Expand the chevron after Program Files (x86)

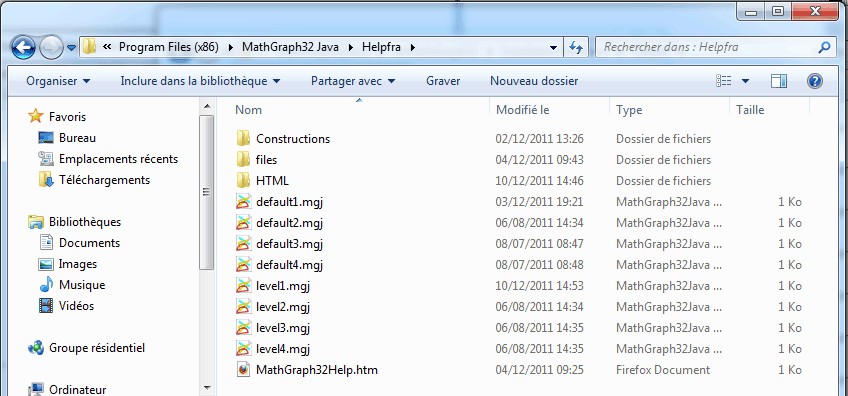click(x=231, y=47)
